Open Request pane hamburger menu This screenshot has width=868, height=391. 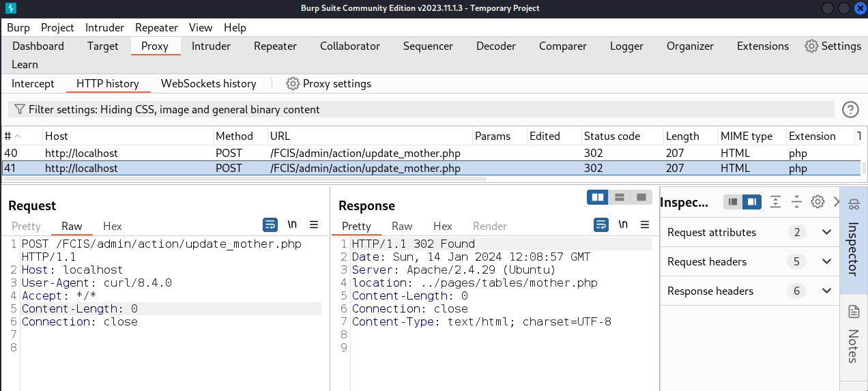click(x=314, y=225)
